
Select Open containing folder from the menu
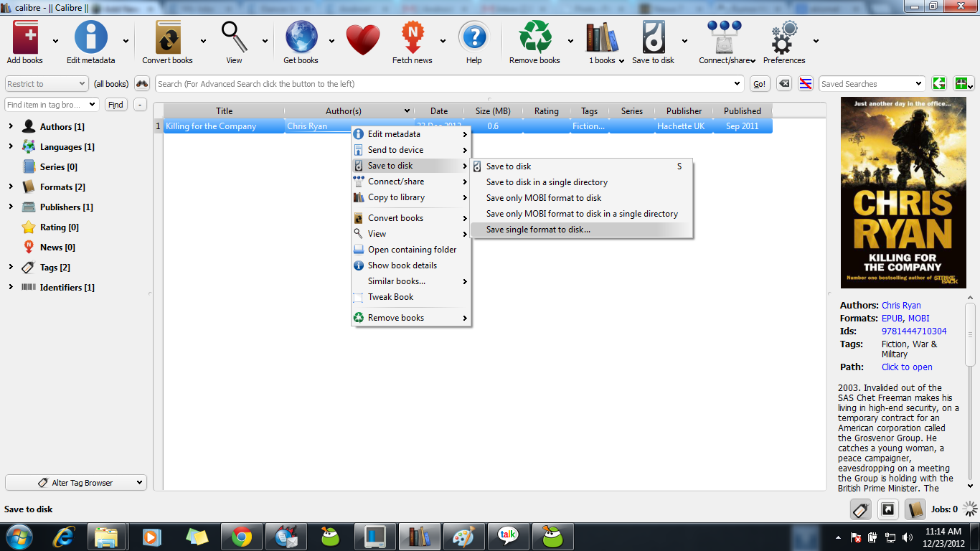click(410, 249)
